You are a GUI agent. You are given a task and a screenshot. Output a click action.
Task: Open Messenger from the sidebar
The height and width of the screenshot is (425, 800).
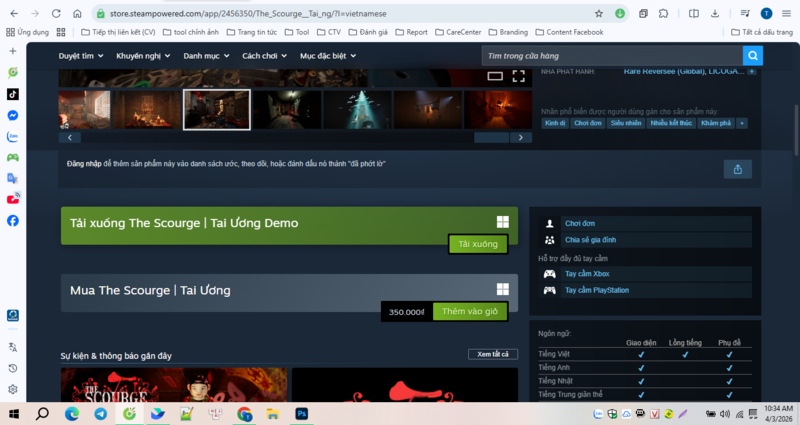pos(13,116)
